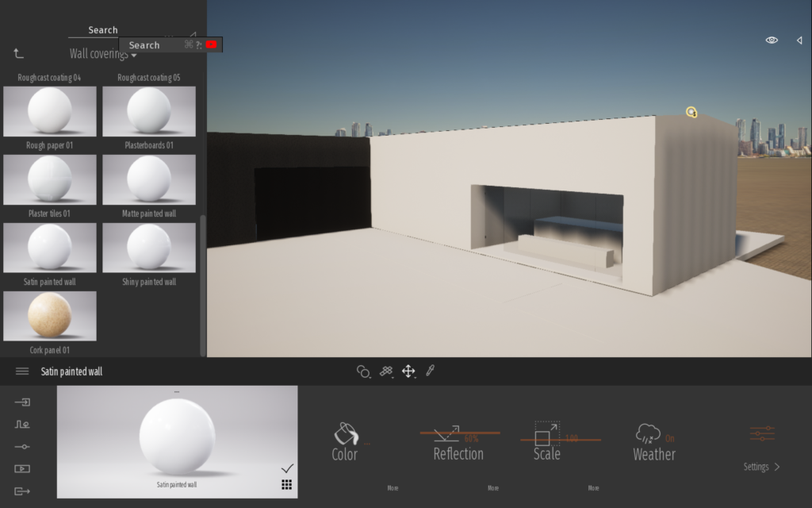Collapse the right panel with the triangle arrow
The width and height of the screenshot is (812, 508).
[x=799, y=40]
